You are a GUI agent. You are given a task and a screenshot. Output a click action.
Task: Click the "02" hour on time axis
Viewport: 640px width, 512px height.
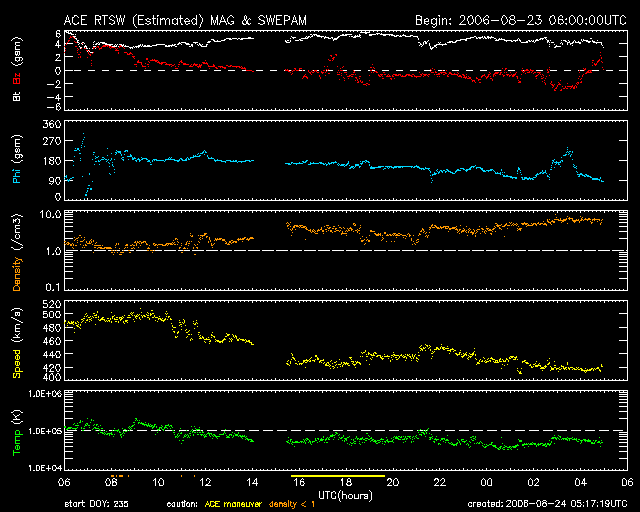(533, 482)
